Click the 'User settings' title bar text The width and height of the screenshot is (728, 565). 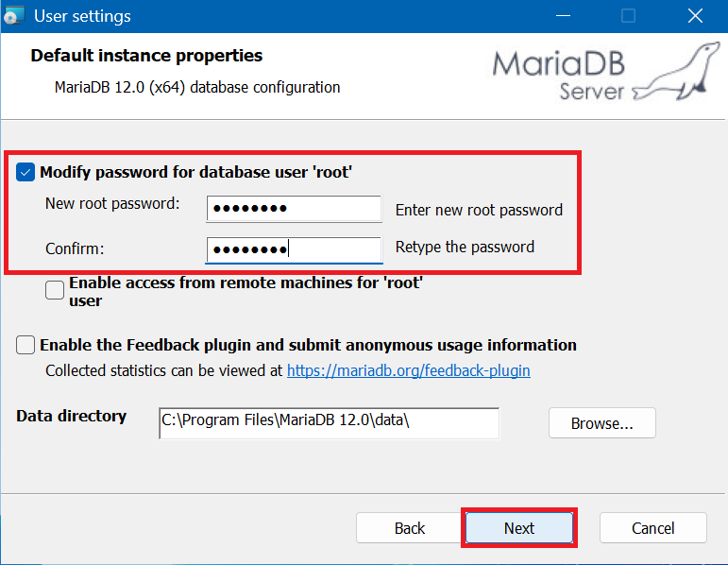82,16
